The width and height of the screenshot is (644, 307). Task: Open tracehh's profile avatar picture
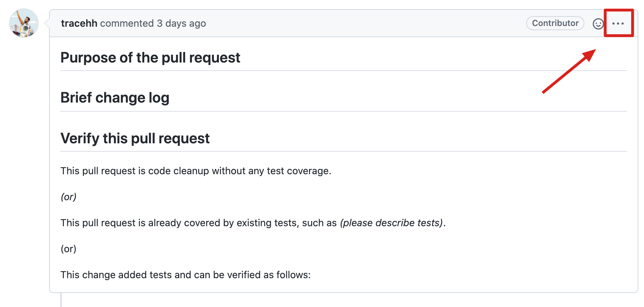[24, 23]
